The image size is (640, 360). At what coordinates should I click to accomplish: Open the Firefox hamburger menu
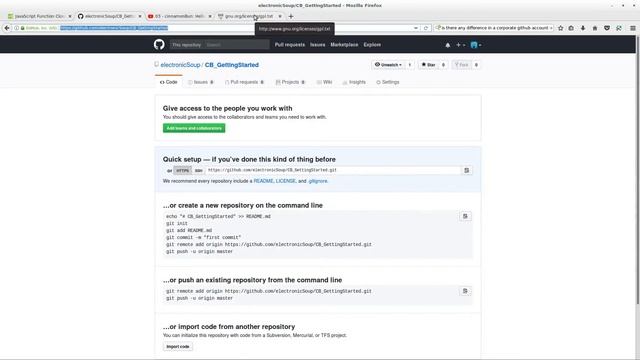click(x=633, y=28)
